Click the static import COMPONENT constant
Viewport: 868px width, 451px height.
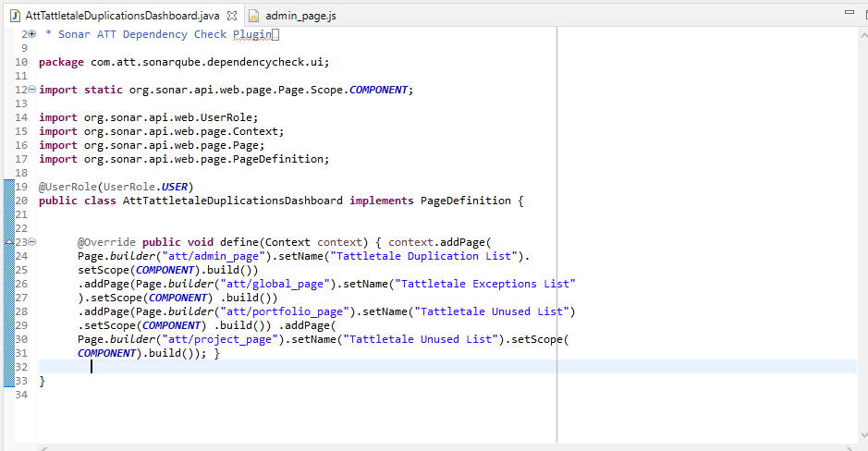point(378,90)
